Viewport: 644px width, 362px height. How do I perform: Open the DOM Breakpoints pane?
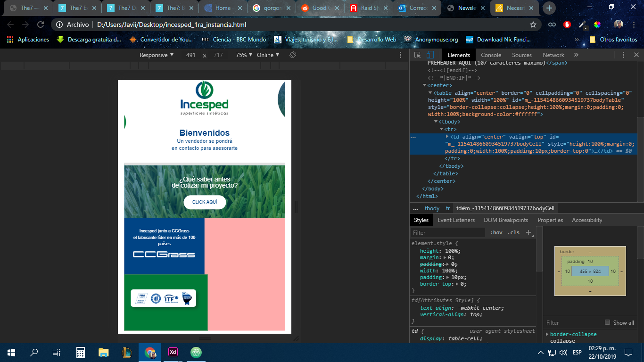[x=506, y=220]
